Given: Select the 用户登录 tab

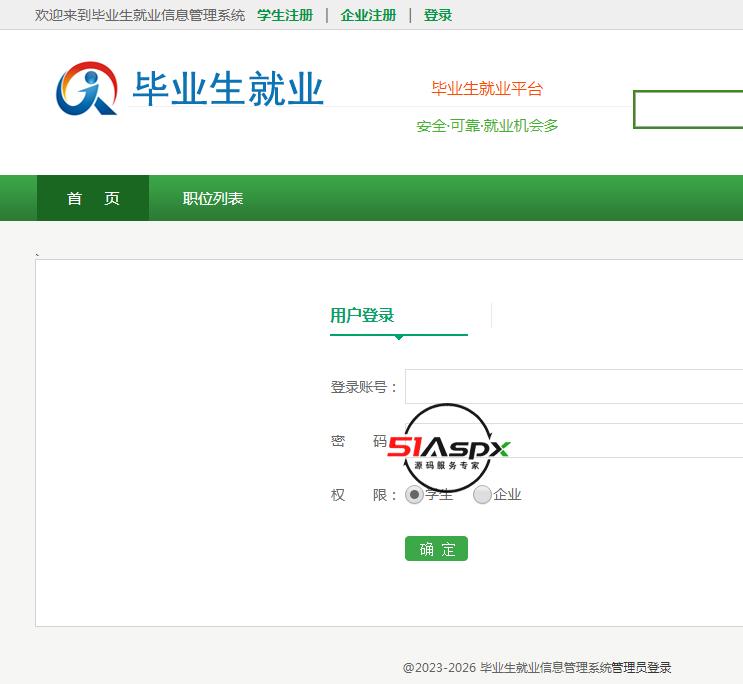Looking at the screenshot, I should [x=362, y=315].
